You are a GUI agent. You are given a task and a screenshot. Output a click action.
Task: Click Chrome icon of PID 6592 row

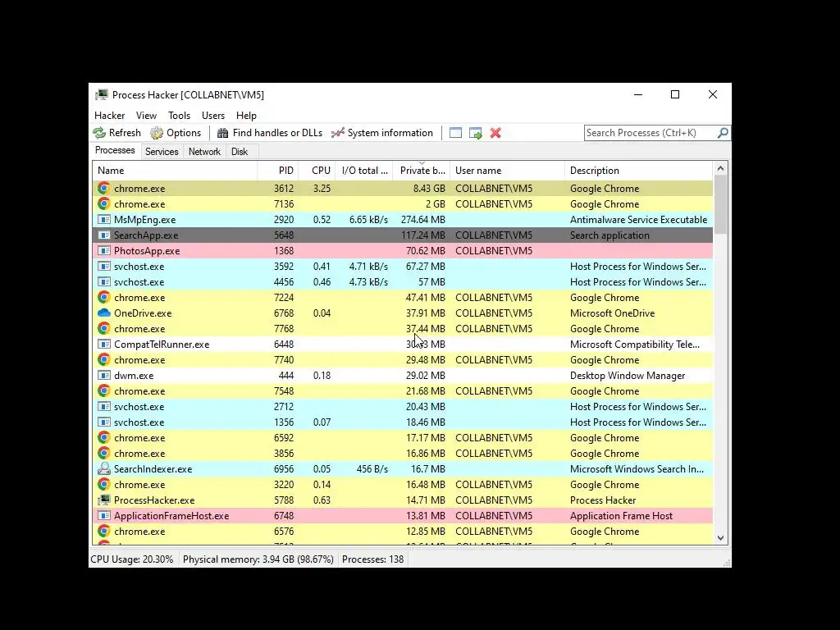(x=104, y=438)
